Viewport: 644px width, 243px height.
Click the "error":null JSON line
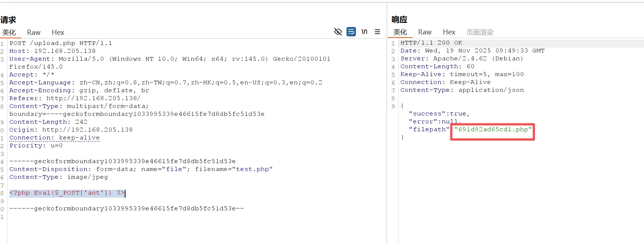tap(435, 121)
